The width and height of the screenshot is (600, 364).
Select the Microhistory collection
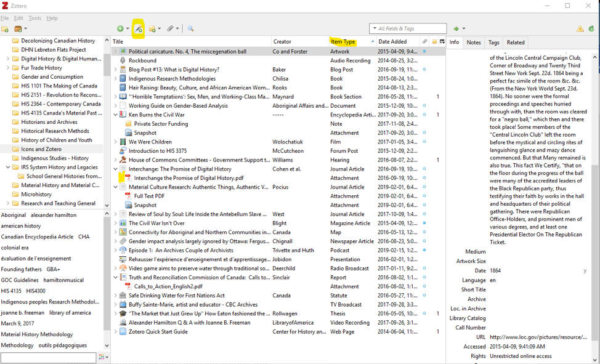pyautogui.click(x=36, y=194)
